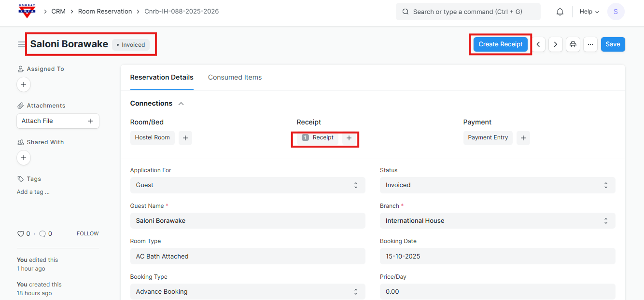Toggle the sidebar hamburger menu
644x300 pixels.
22,44
